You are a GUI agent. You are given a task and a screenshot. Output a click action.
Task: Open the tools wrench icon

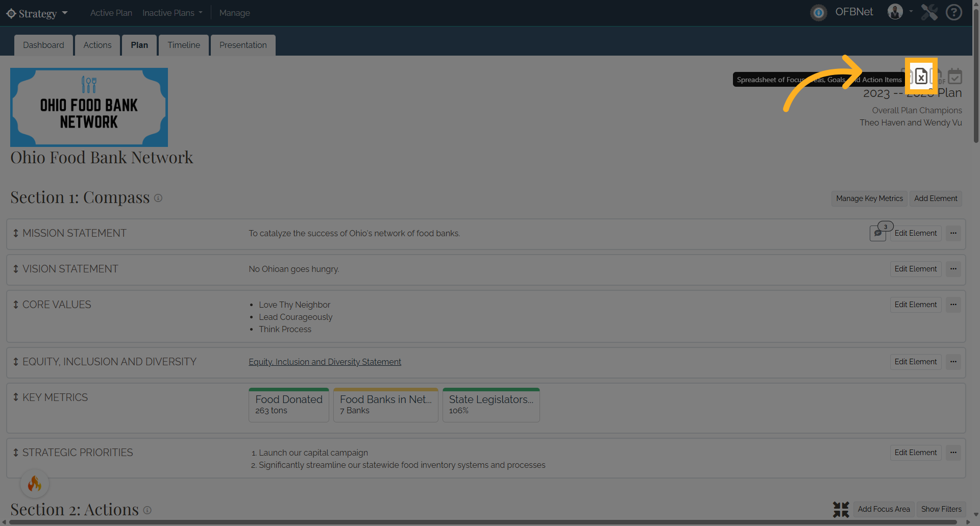tap(929, 12)
